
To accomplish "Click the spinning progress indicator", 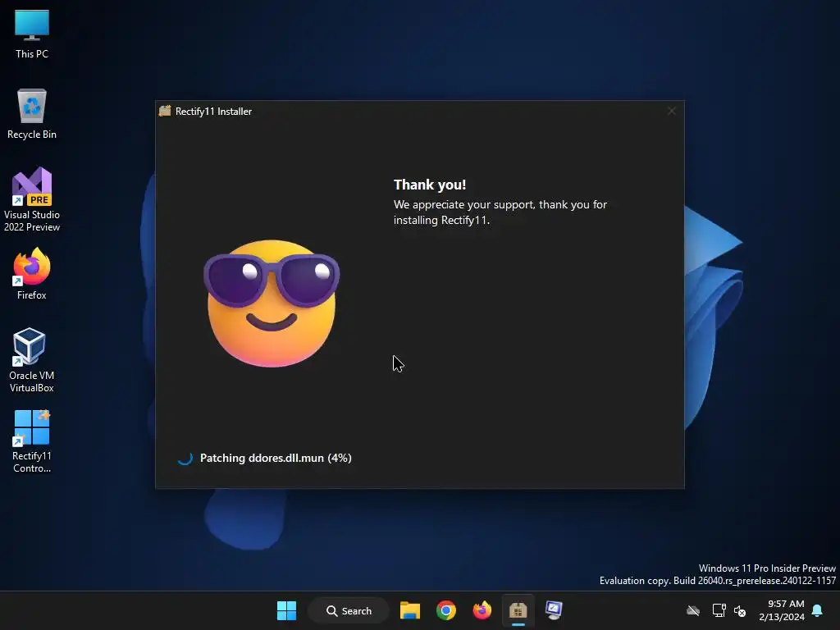I will pos(185,458).
